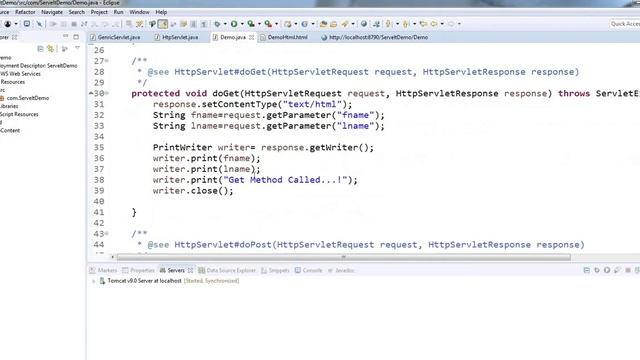Open Explorer view menu triangle
640x360 pixels.
tap(77, 49)
